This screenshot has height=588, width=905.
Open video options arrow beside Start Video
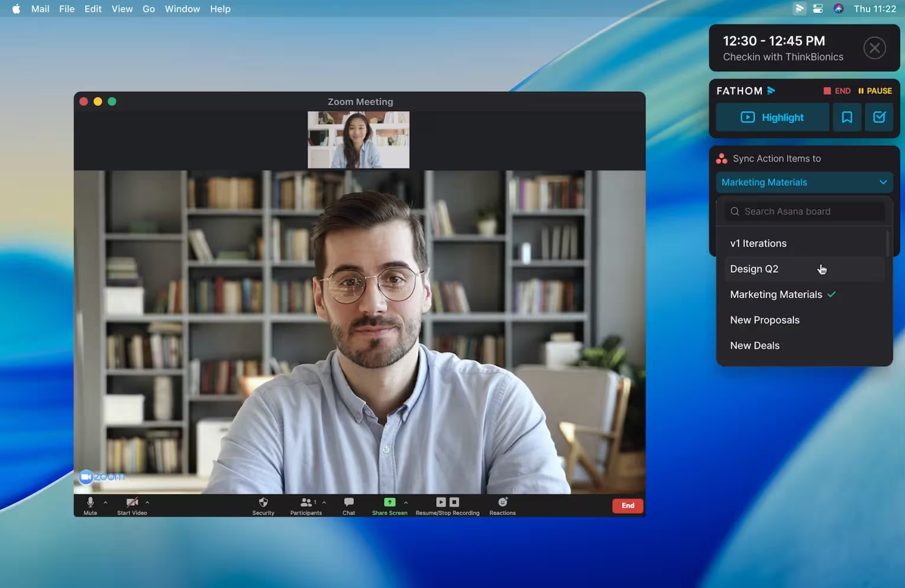[x=147, y=502]
